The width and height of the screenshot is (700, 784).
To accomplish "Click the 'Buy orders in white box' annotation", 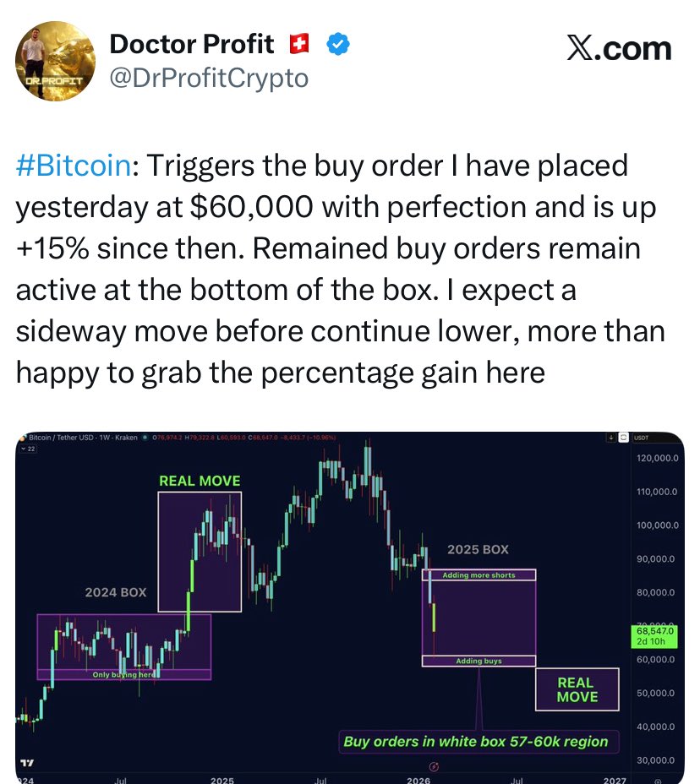I will click(x=476, y=742).
